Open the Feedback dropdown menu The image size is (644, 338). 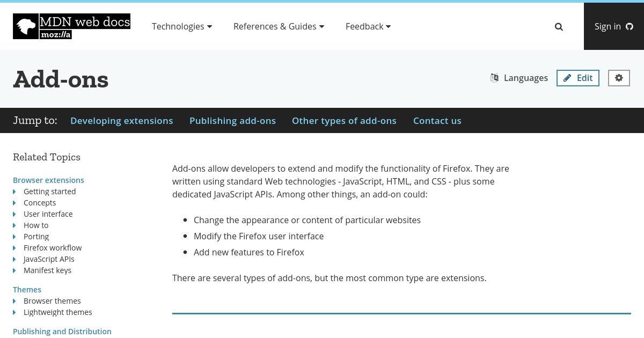tap(368, 26)
